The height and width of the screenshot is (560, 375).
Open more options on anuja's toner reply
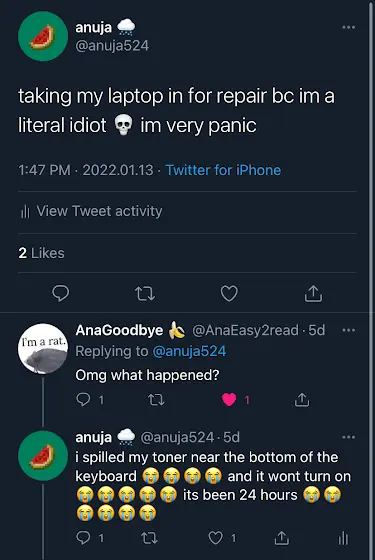[349, 437]
